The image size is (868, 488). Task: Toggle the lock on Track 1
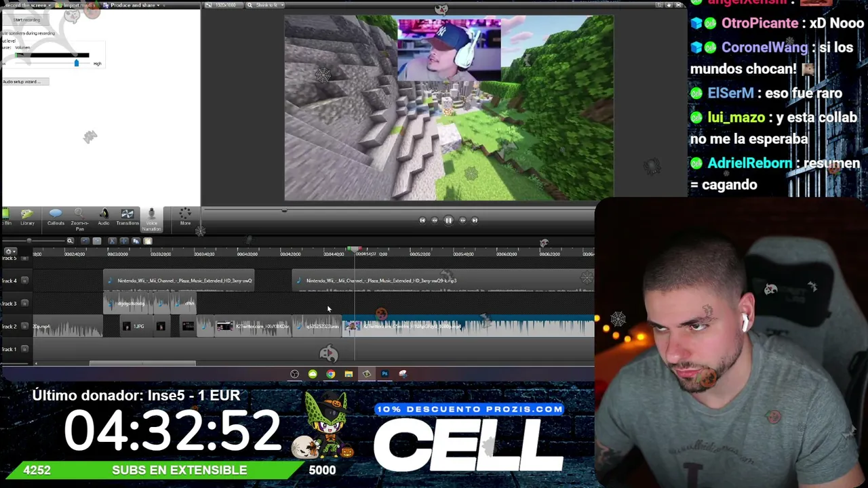tap(25, 350)
